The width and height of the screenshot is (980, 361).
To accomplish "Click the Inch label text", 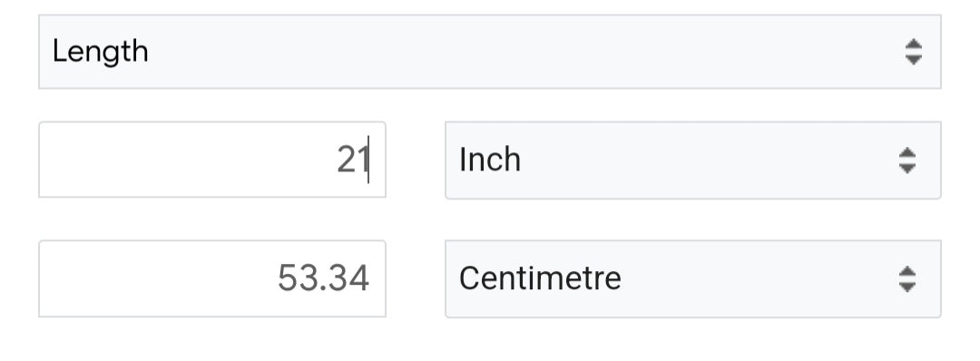I will click(490, 160).
